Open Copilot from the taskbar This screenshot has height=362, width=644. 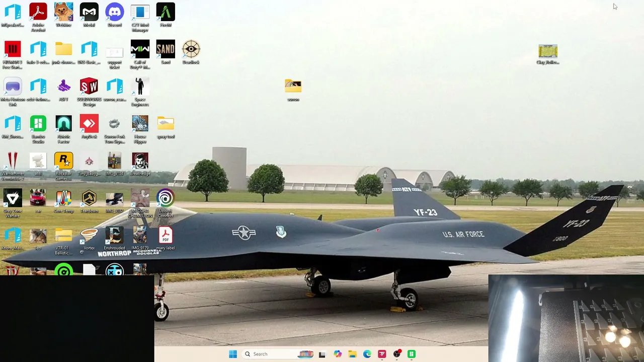click(x=337, y=354)
